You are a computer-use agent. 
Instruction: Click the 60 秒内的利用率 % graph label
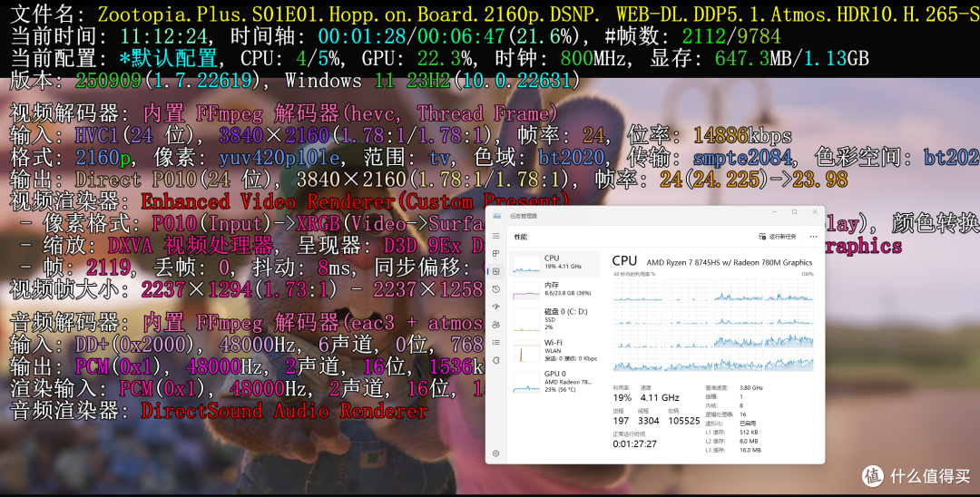(634, 274)
